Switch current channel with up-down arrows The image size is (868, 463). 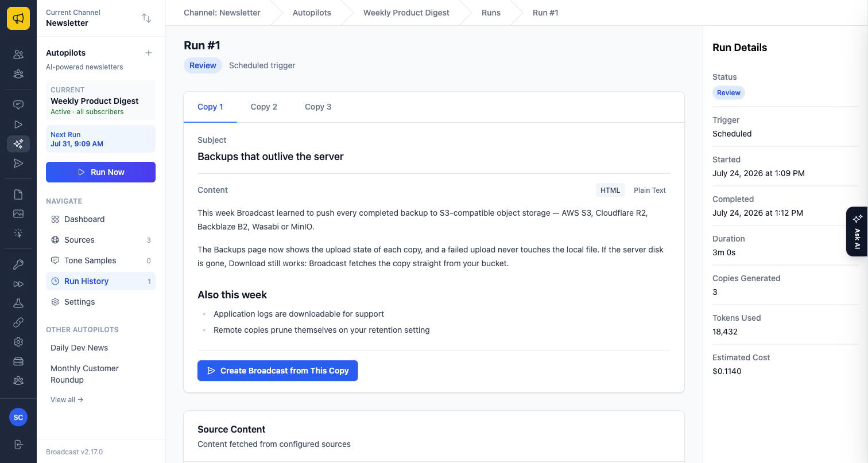pos(146,18)
